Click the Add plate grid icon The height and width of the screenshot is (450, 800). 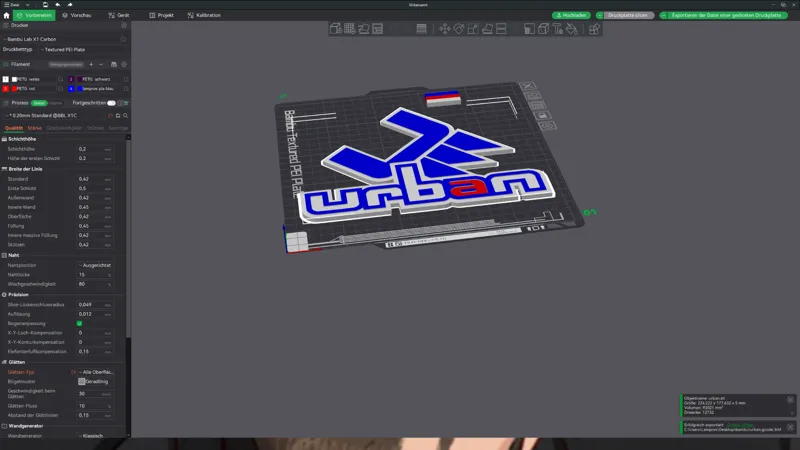pyautogui.click(x=349, y=29)
